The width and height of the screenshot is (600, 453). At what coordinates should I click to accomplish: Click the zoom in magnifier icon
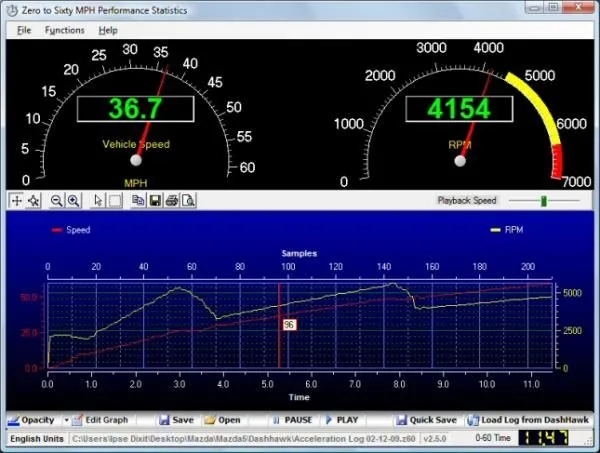(73, 200)
